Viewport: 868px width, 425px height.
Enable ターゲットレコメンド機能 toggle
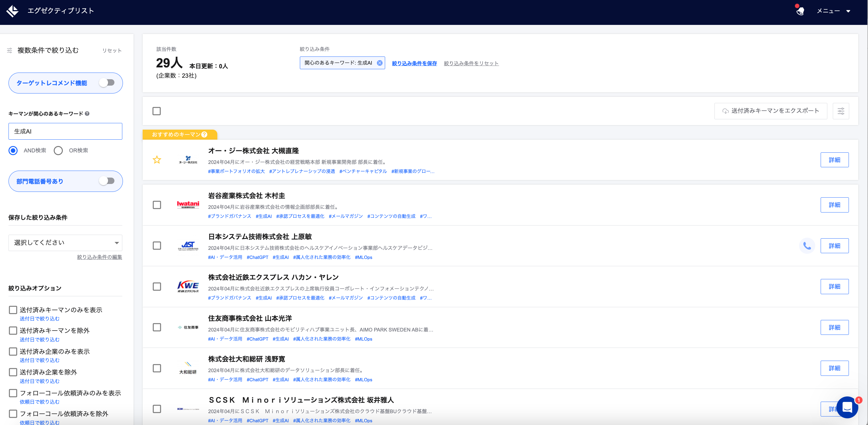pyautogui.click(x=107, y=83)
